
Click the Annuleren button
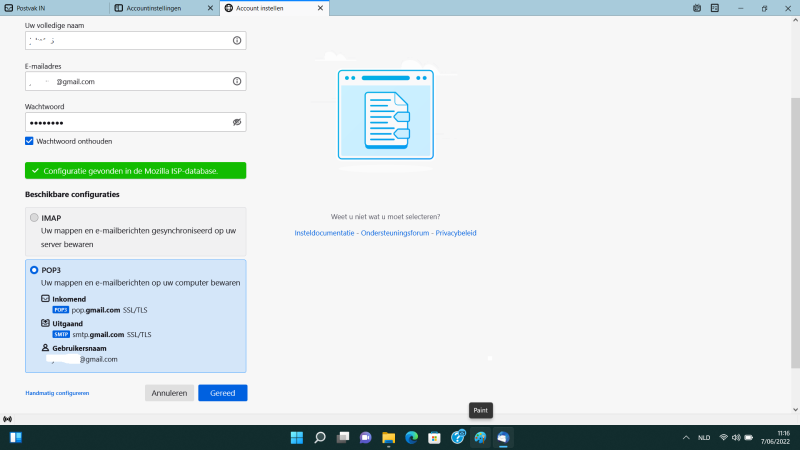click(169, 393)
